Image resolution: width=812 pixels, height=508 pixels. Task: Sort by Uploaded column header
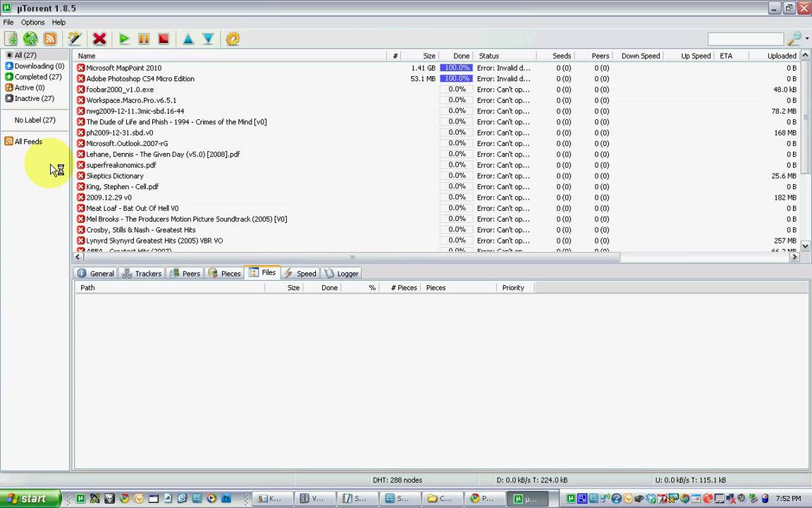coord(775,56)
